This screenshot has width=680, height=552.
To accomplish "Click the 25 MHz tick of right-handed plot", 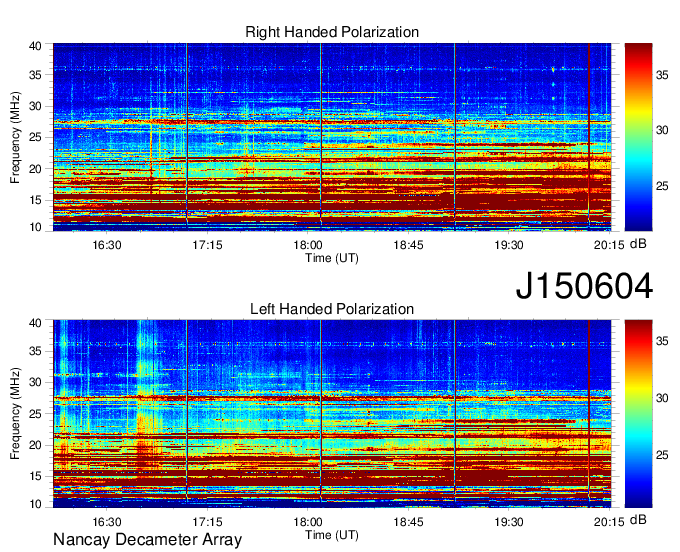I will click(35, 137).
